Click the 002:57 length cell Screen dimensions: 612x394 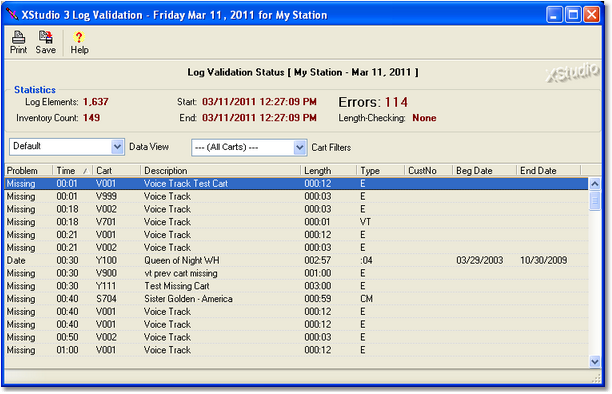tap(318, 260)
